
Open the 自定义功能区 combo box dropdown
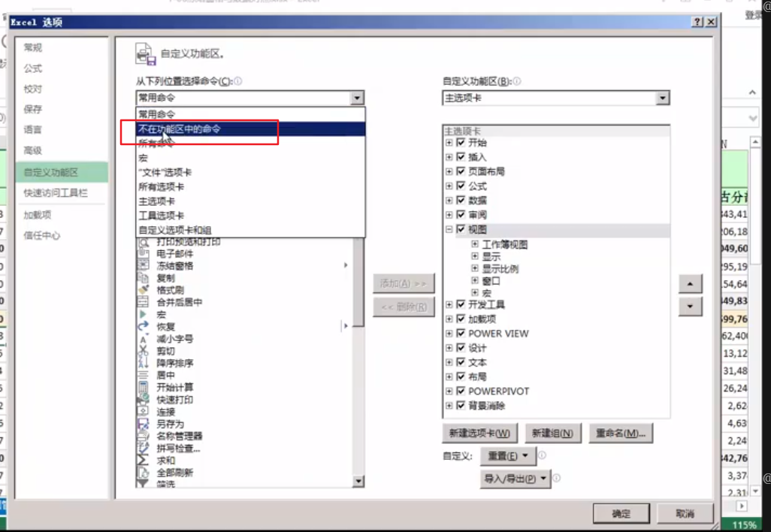pos(662,98)
